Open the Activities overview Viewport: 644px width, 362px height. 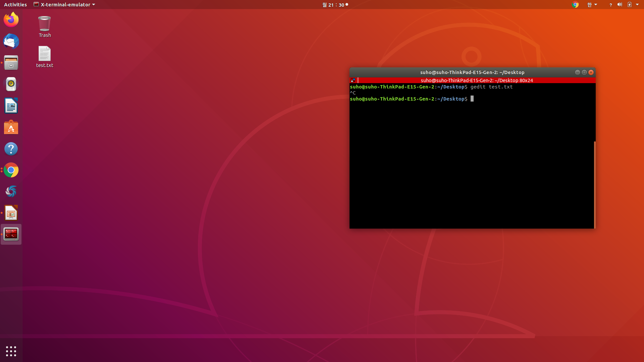coord(15,5)
